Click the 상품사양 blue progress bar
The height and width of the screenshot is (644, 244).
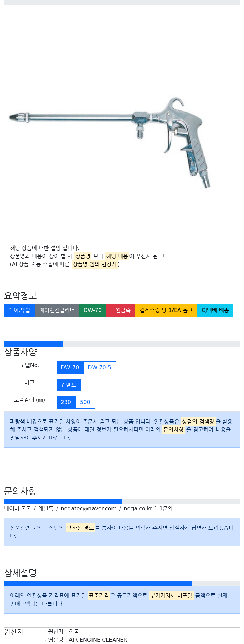click(x=34, y=344)
